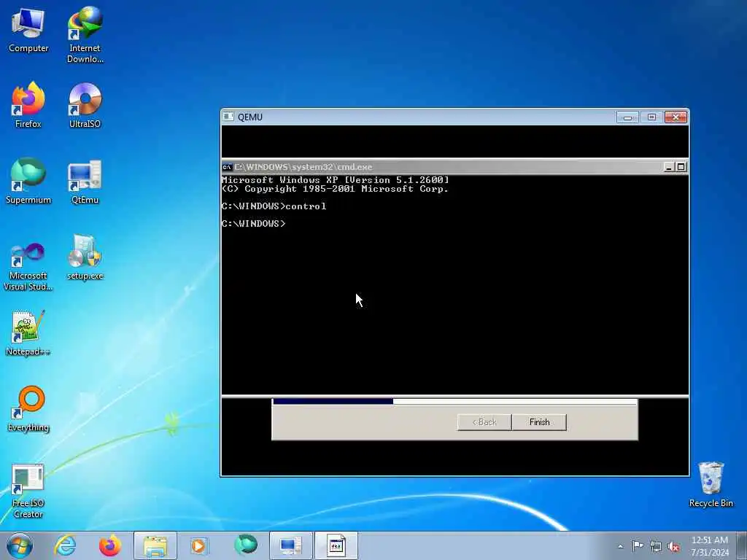This screenshot has width=747, height=560.
Task: Open Supermium from the taskbar
Action: (x=245, y=545)
